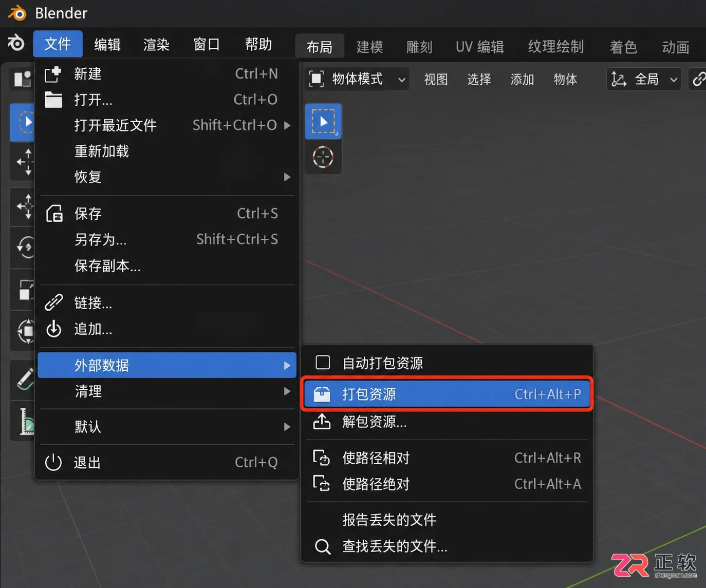The image size is (706, 588).
Task: Expand the 恢复 submenu
Action: [x=167, y=177]
